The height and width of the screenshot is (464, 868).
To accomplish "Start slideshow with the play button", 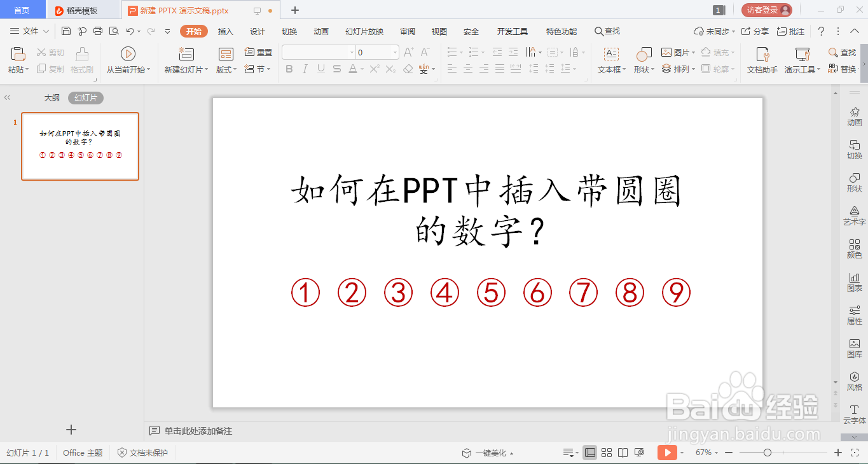I will 668,452.
